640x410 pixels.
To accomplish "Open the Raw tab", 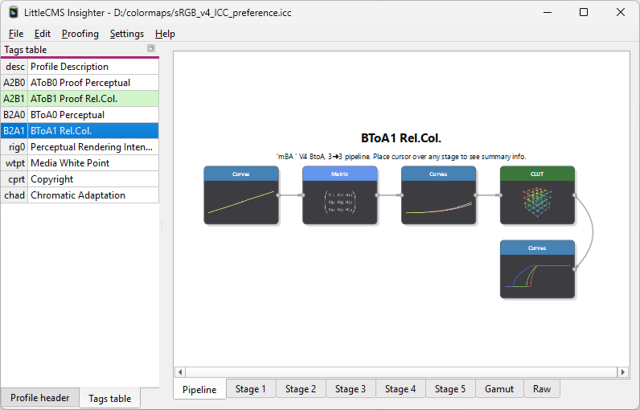I will click(x=541, y=389).
